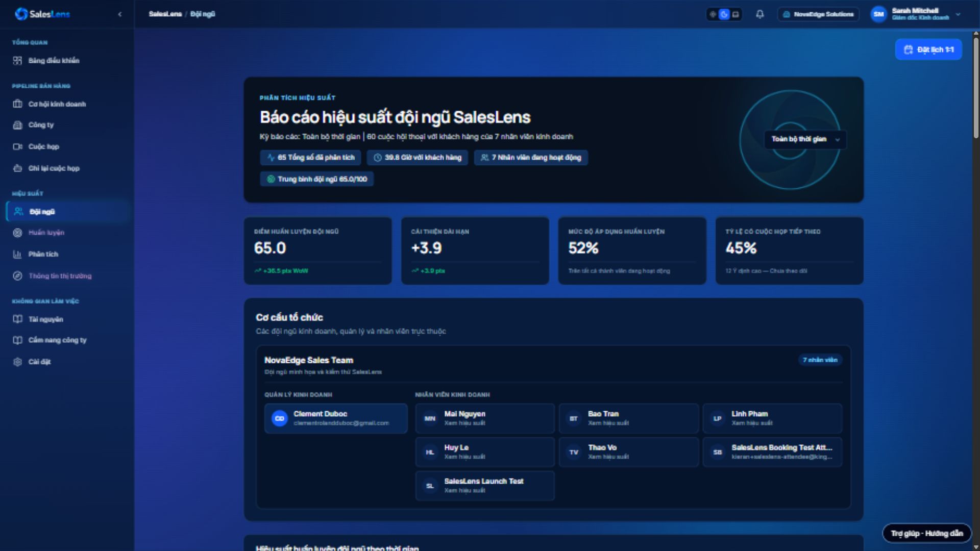The height and width of the screenshot is (551, 980).
Task: Open Phân tích analytics chart icon
Action: pyautogui.click(x=18, y=254)
